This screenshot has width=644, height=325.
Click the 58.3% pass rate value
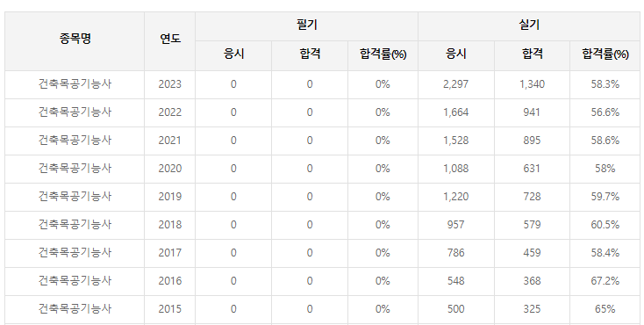pos(605,84)
